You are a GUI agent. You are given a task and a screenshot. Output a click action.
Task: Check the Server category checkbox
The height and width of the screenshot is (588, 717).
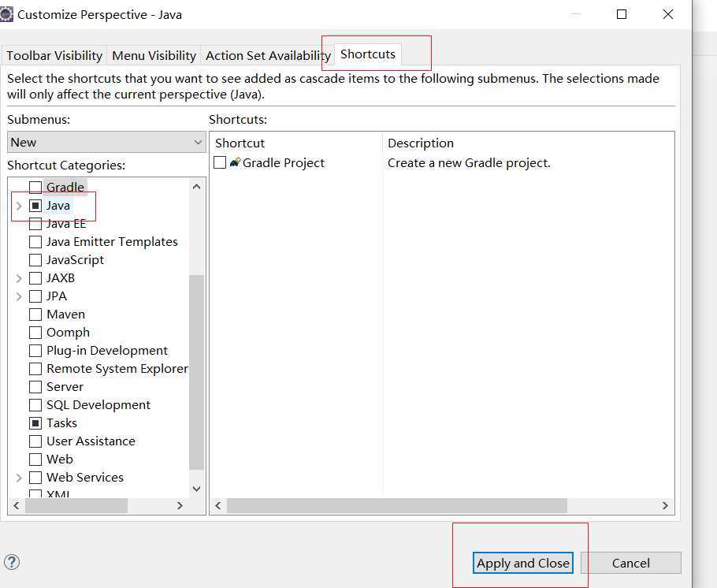pos(35,387)
